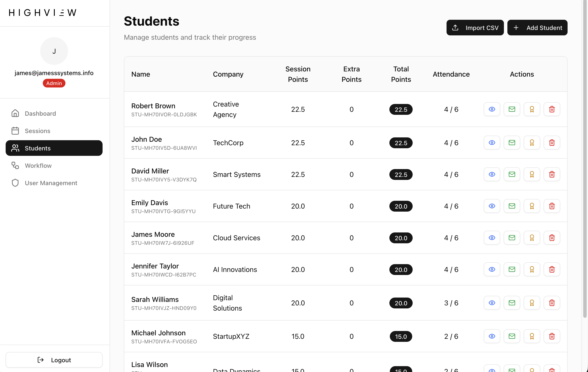Send email to James Moore
This screenshot has height=372, width=588.
(512, 238)
